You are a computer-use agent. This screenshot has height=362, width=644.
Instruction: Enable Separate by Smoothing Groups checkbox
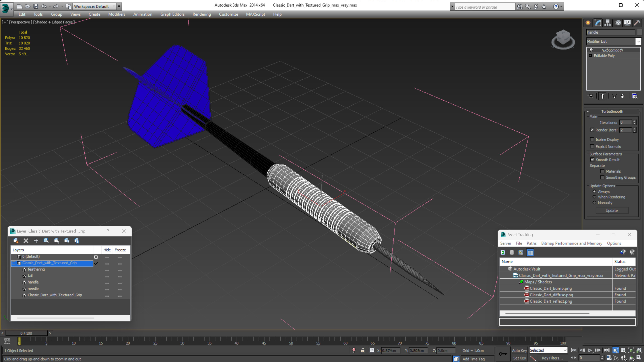[602, 177]
